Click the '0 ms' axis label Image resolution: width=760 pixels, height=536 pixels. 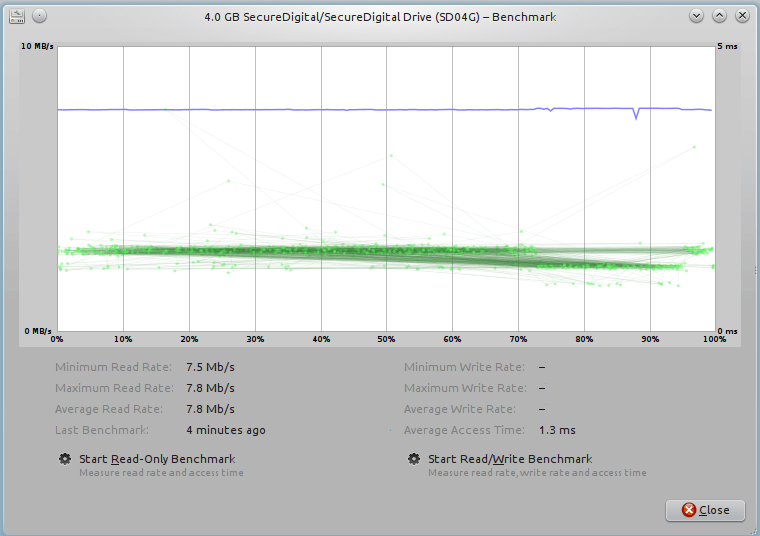click(x=728, y=331)
